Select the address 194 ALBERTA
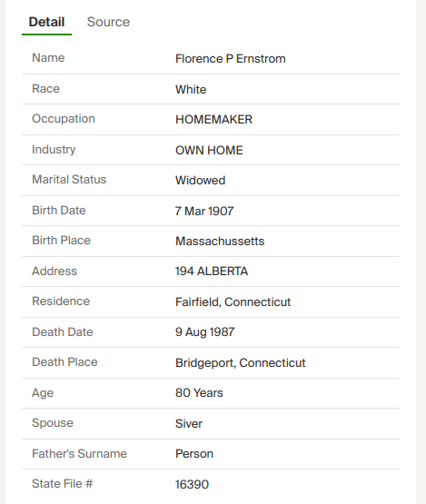426x504 pixels. click(x=212, y=271)
